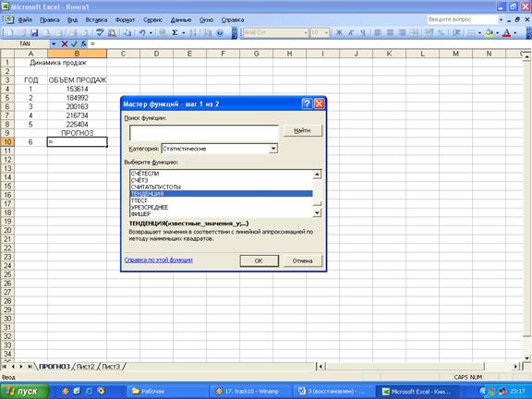The height and width of the screenshot is (399, 532).
Task: Click the Undo arrow icon
Action: 142,32
